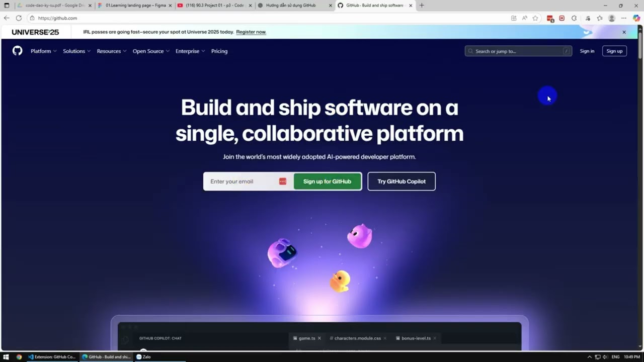Open the Extensions puzzle icon
Image resolution: width=644 pixels, height=362 pixels.
pyautogui.click(x=574, y=18)
